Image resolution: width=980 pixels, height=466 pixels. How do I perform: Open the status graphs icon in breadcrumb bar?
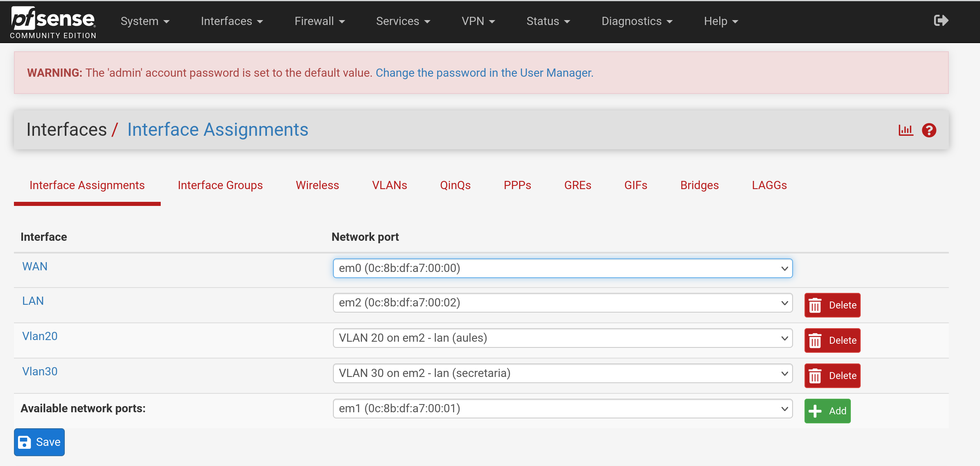(x=906, y=130)
